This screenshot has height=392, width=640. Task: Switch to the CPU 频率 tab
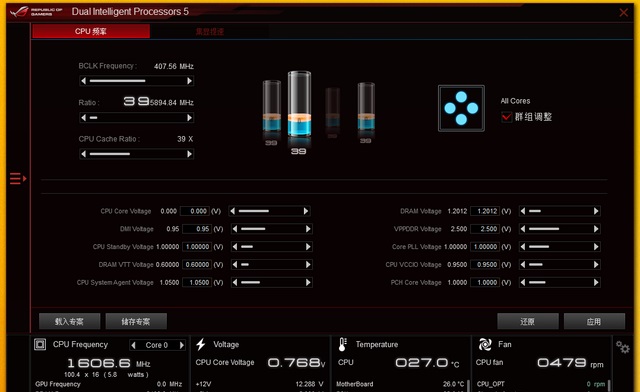[91, 31]
